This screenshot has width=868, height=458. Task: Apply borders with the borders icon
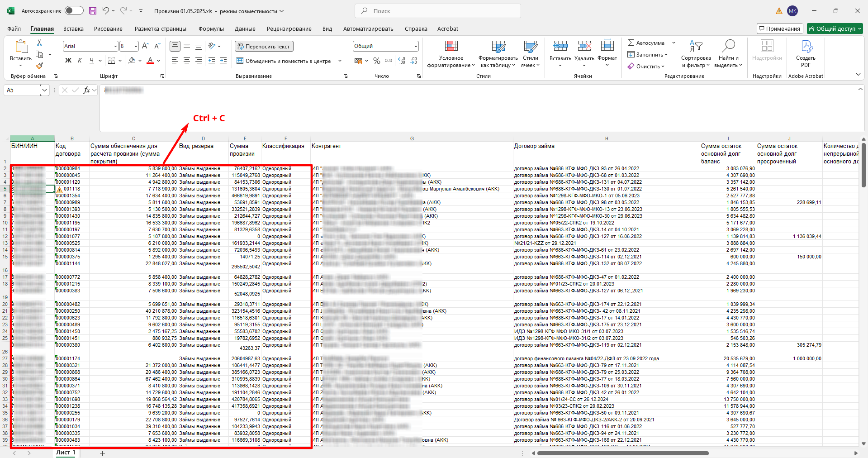tap(111, 61)
